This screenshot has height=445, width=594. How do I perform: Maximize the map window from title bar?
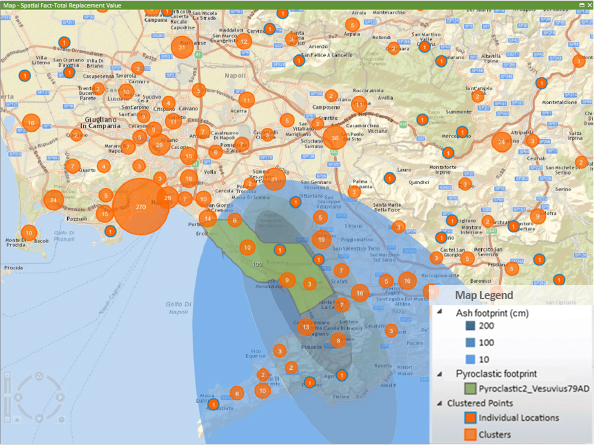pos(582,5)
